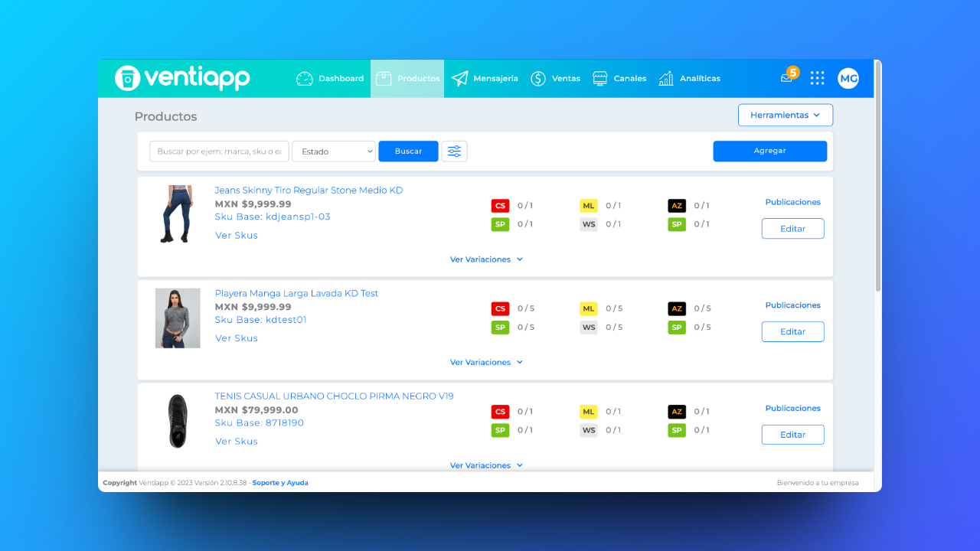980x551 pixels.
Task: Click the Ventiapp logo
Action: point(182,78)
